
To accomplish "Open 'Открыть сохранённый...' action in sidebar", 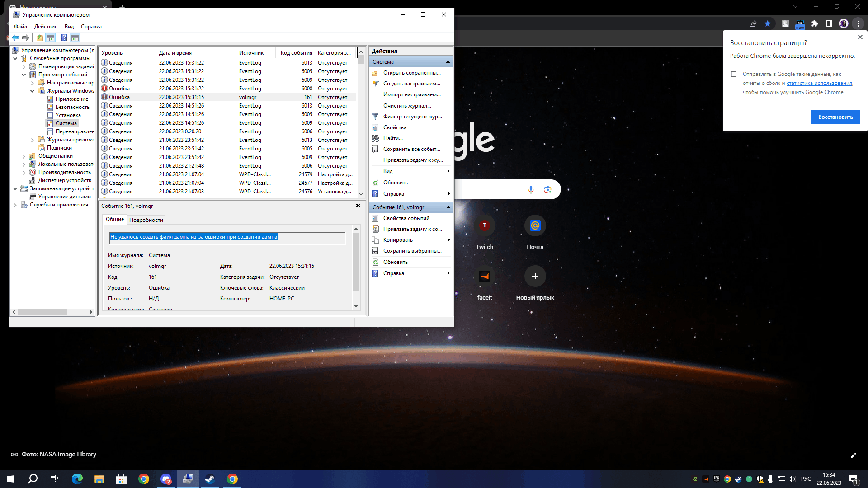I will 411,73.
